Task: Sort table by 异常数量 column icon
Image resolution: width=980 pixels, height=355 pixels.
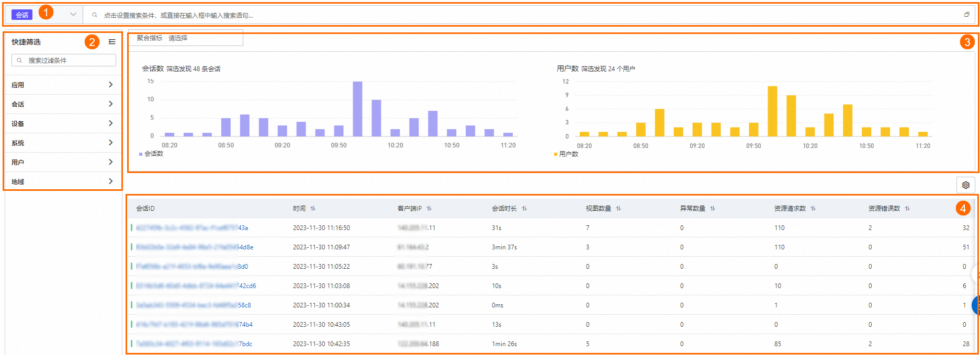Action: [713, 209]
